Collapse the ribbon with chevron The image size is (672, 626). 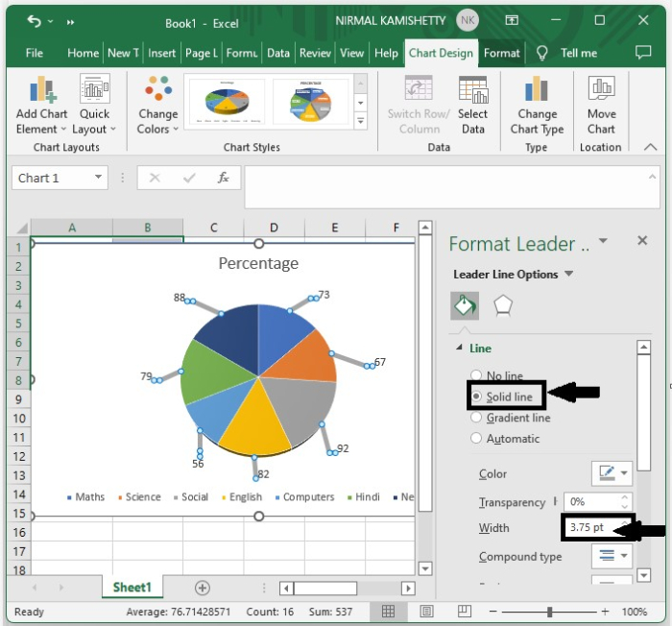point(650,147)
